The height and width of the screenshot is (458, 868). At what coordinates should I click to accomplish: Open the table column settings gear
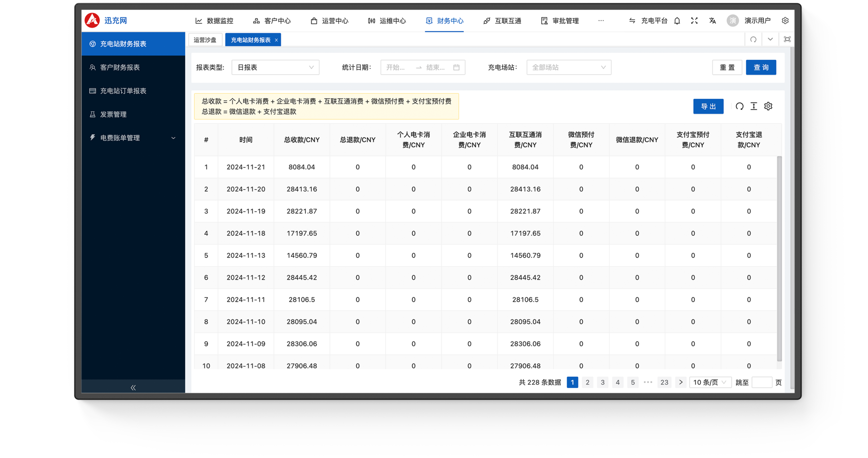(768, 106)
